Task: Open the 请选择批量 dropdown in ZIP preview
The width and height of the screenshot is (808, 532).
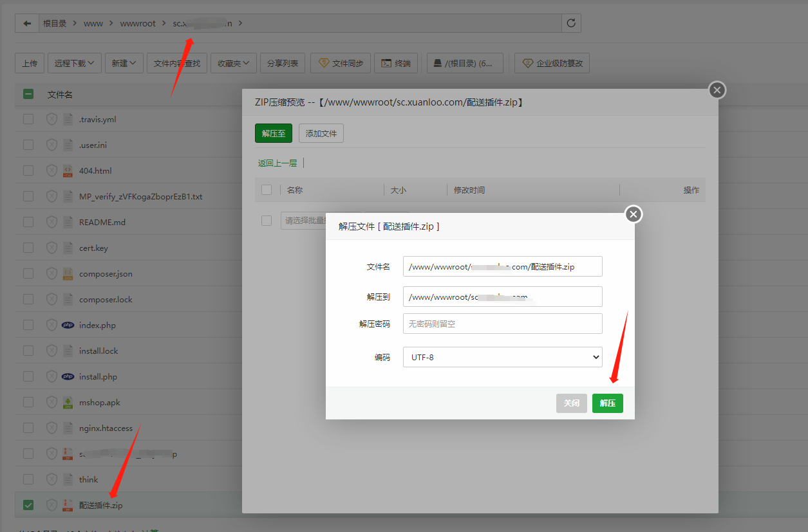Action: point(304,221)
